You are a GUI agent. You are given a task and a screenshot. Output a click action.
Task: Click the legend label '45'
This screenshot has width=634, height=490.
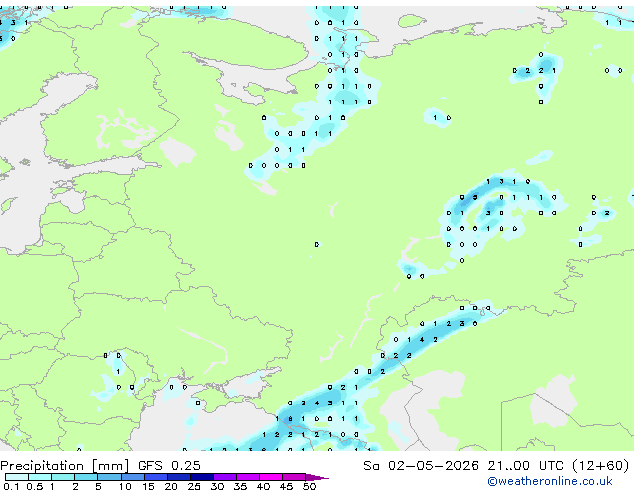click(286, 486)
